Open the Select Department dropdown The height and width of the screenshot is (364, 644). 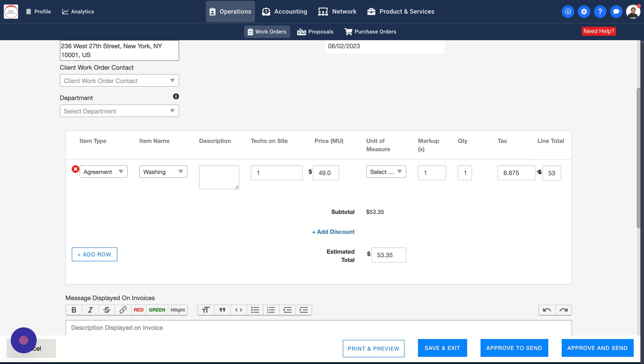[119, 111]
